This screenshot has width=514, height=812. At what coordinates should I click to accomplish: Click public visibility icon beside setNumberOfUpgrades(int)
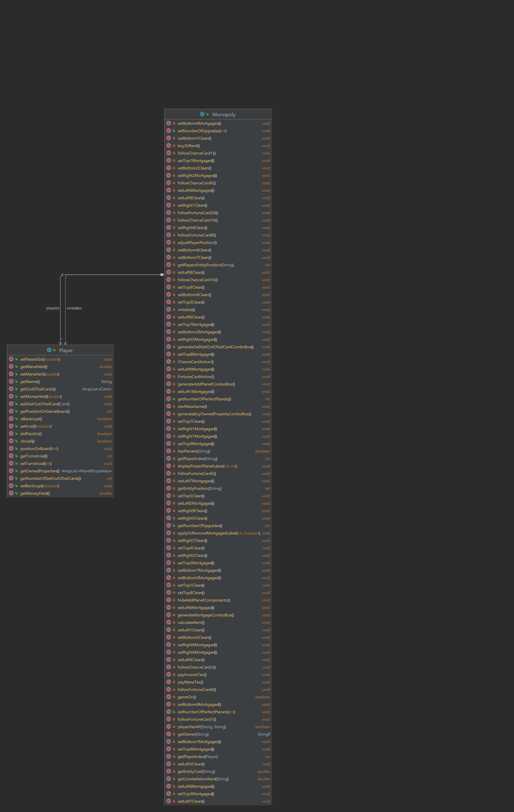[x=174, y=131]
